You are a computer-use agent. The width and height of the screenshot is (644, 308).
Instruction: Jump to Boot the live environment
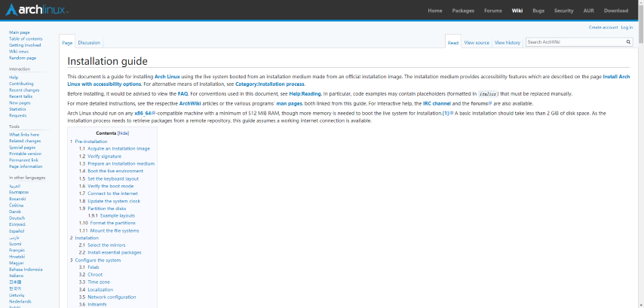115,171
